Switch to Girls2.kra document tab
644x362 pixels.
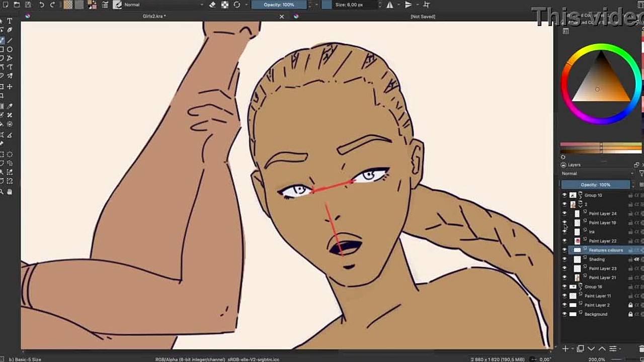[x=154, y=17]
